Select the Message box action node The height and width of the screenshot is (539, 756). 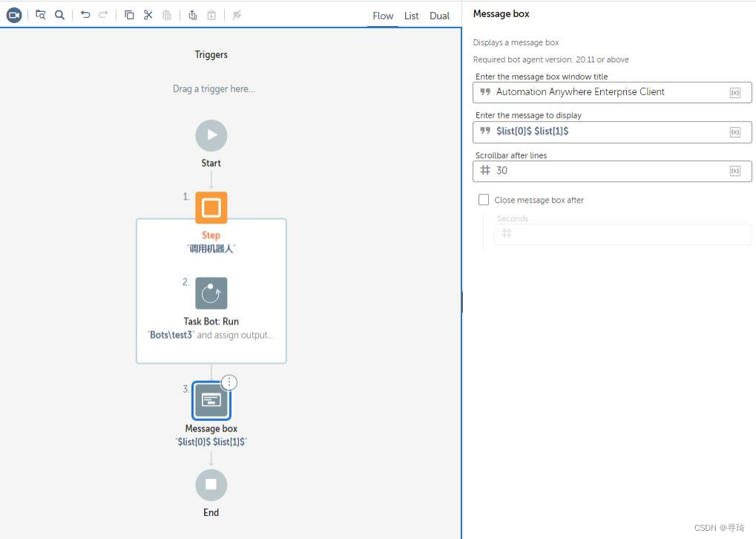coord(211,399)
